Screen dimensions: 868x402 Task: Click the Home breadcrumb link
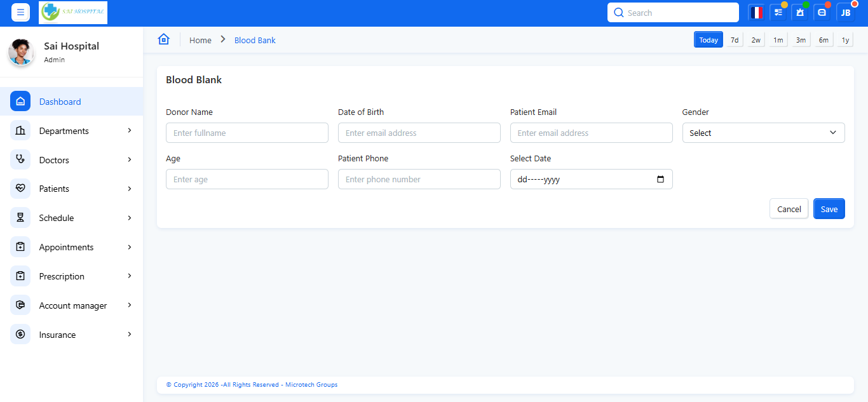click(200, 40)
